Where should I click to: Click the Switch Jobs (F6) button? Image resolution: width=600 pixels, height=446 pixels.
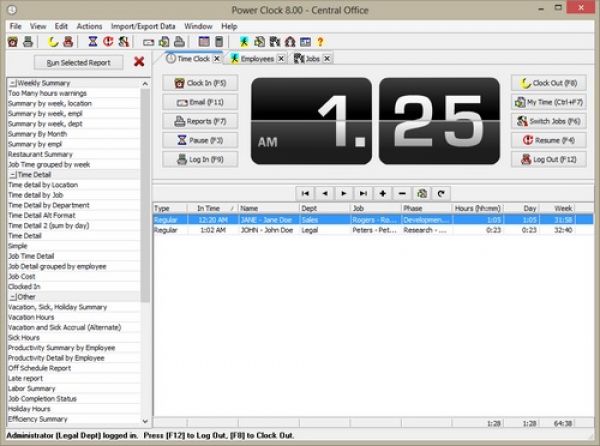pos(549,120)
